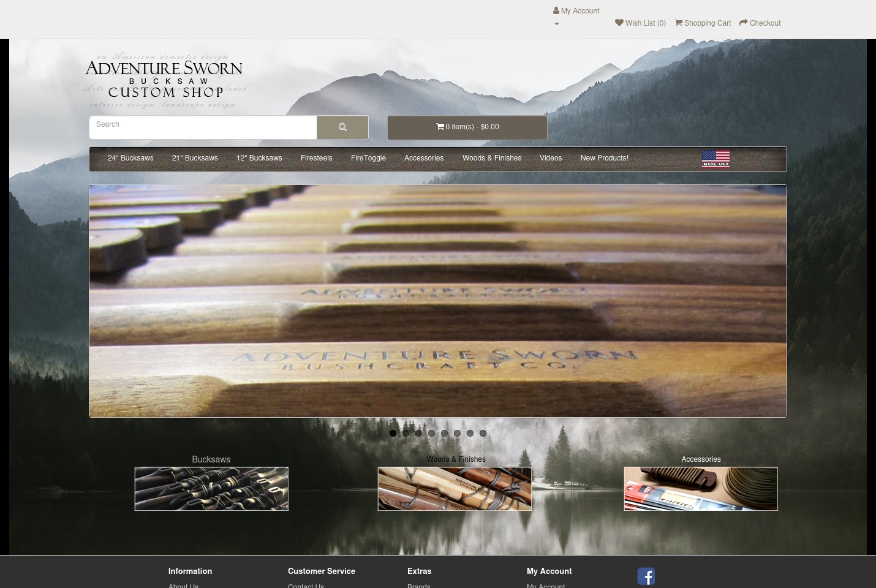Select the second slideshow dot
The height and width of the screenshot is (588, 876).
pos(406,433)
